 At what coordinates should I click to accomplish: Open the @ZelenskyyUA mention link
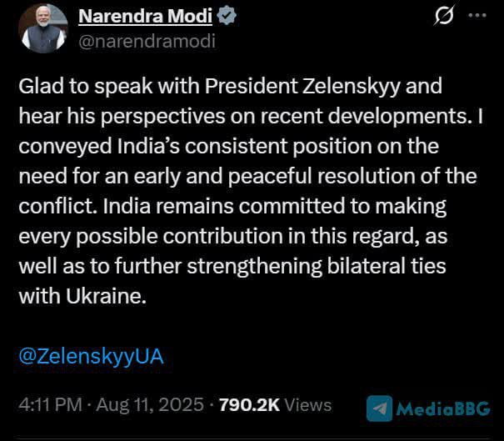coord(92,357)
